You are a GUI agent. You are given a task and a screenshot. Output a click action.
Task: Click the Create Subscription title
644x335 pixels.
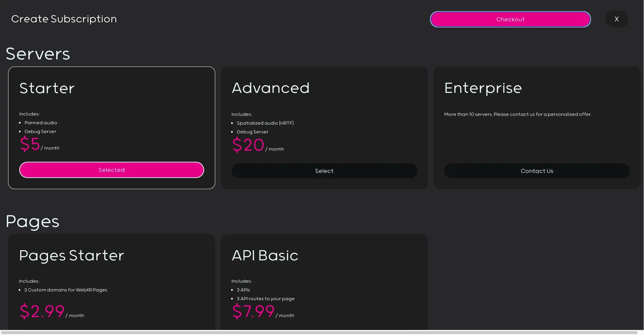coord(64,19)
